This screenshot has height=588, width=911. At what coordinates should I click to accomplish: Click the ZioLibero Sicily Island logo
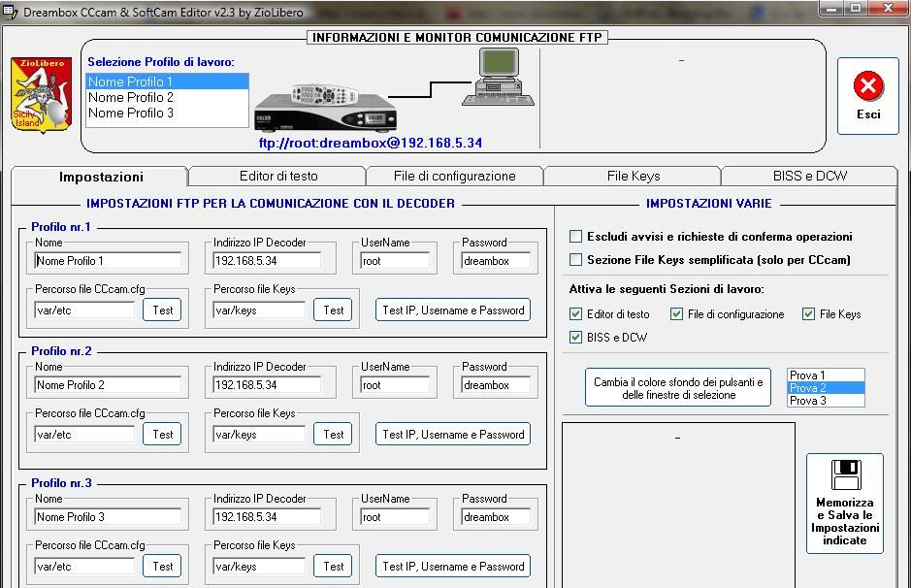42,95
